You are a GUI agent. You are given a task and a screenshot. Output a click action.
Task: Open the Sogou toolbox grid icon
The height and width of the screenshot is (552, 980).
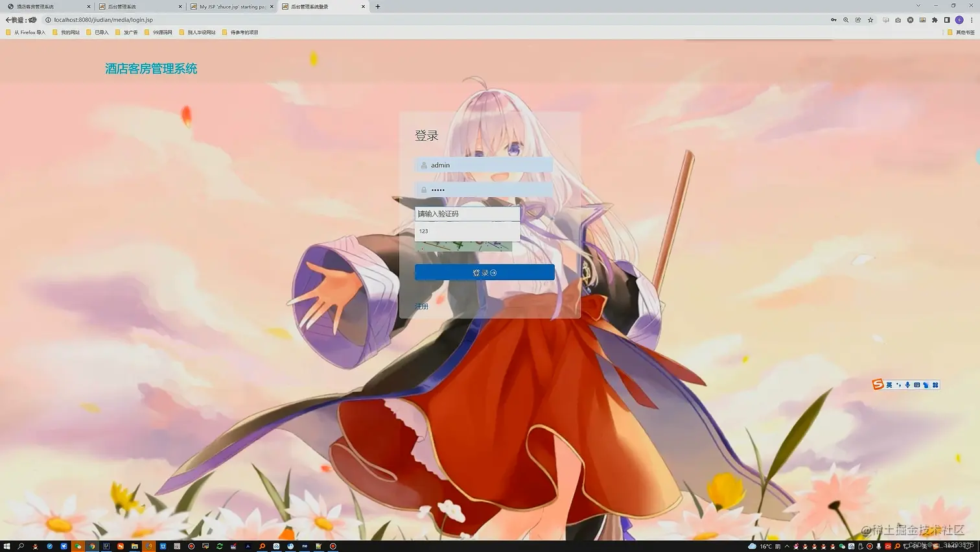(x=935, y=385)
